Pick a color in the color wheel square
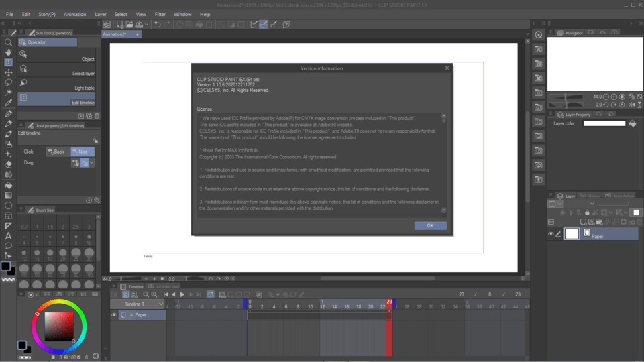 pos(59,326)
